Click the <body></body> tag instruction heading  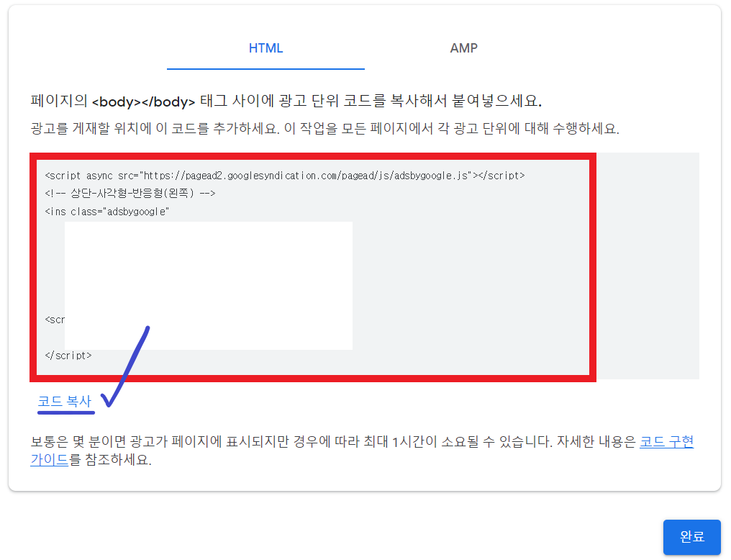pos(286,101)
